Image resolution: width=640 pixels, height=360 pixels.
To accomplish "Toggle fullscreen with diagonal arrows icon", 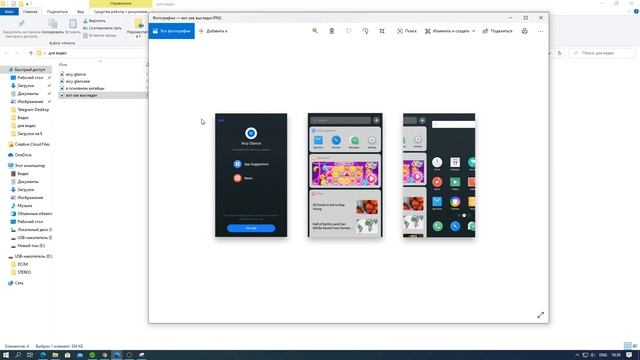I will pyautogui.click(x=540, y=315).
